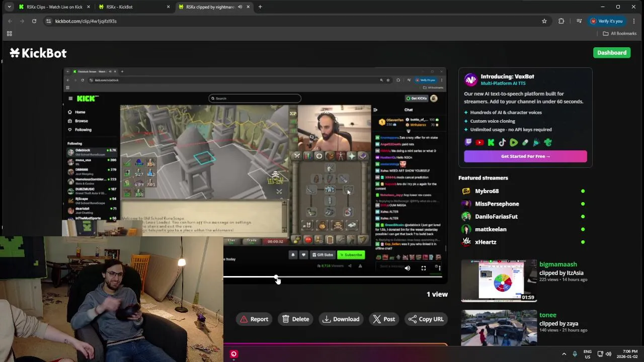Image resolution: width=644 pixels, height=362 pixels.
Task: Download the clip
Action: point(341,319)
